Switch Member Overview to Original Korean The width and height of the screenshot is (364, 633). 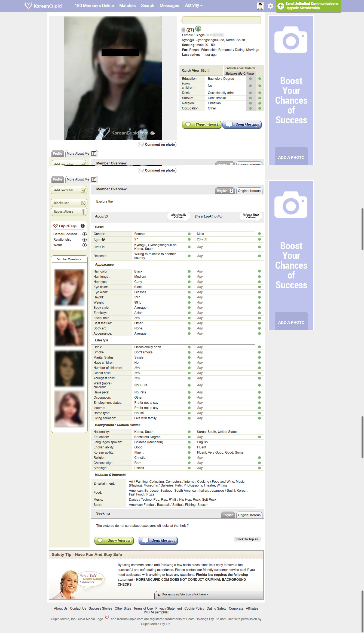coord(249,191)
